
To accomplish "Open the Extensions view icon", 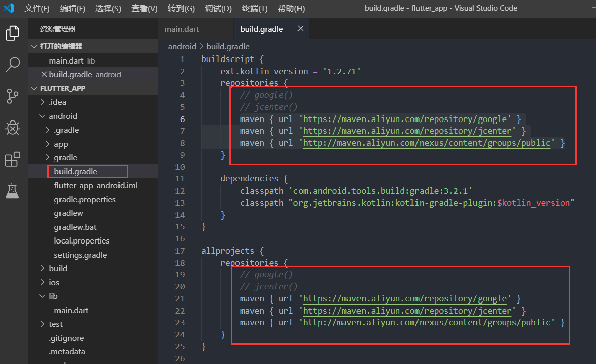I will (13, 159).
